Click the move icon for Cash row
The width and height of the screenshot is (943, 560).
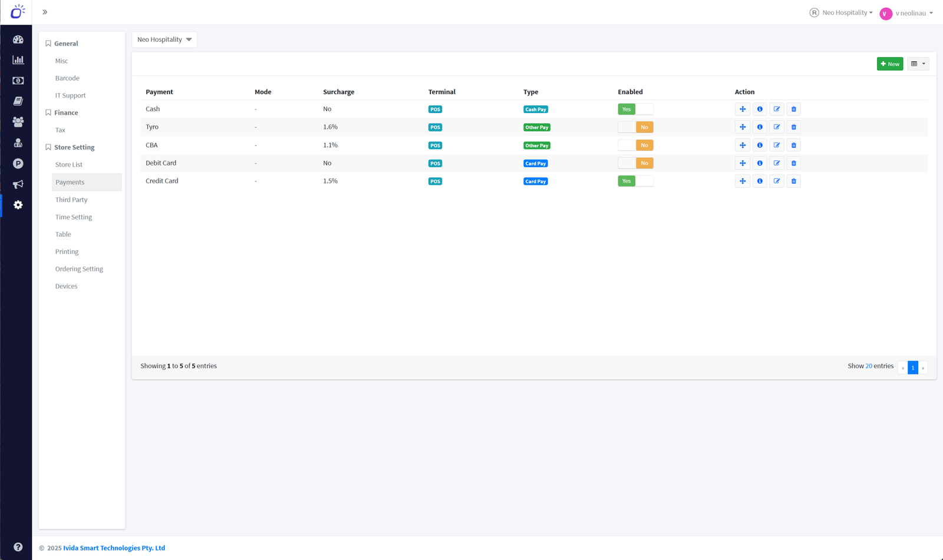[x=743, y=109]
